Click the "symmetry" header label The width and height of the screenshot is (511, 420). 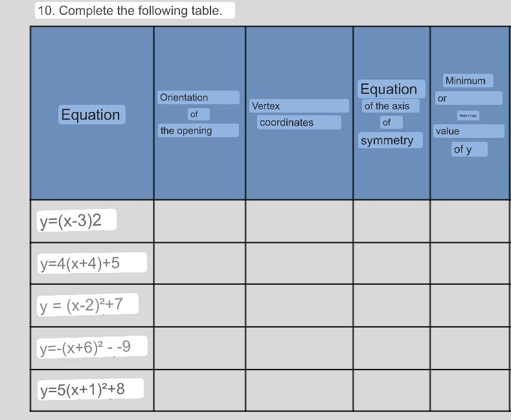(387, 140)
